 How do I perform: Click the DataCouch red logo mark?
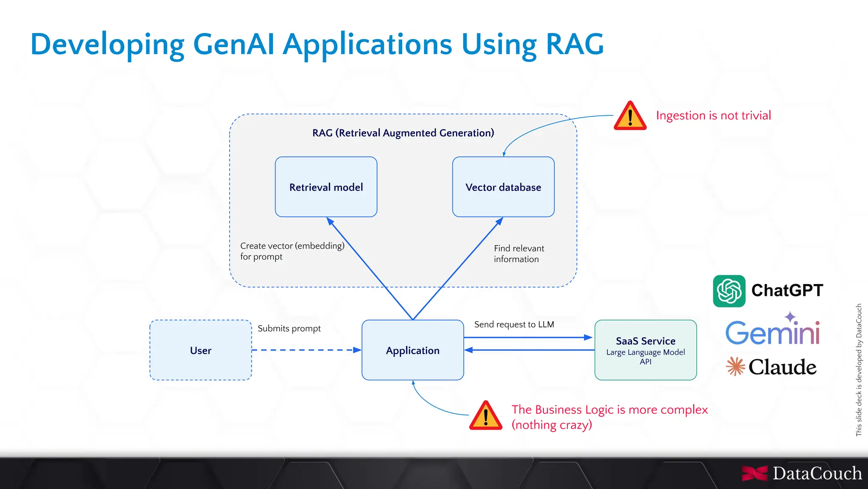point(754,473)
